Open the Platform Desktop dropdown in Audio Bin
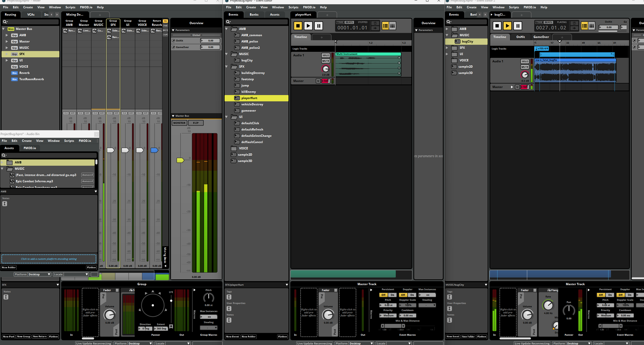Image resolution: width=644 pixels, height=345 pixels. tap(39, 274)
